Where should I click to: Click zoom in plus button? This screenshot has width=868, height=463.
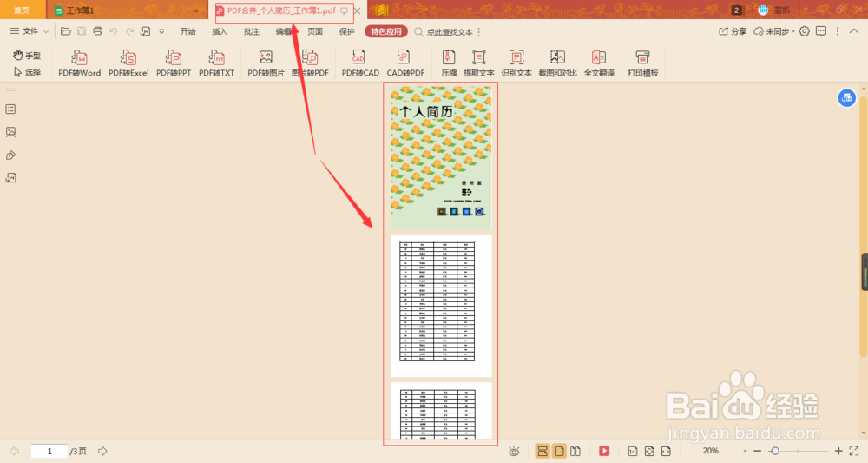pos(838,452)
